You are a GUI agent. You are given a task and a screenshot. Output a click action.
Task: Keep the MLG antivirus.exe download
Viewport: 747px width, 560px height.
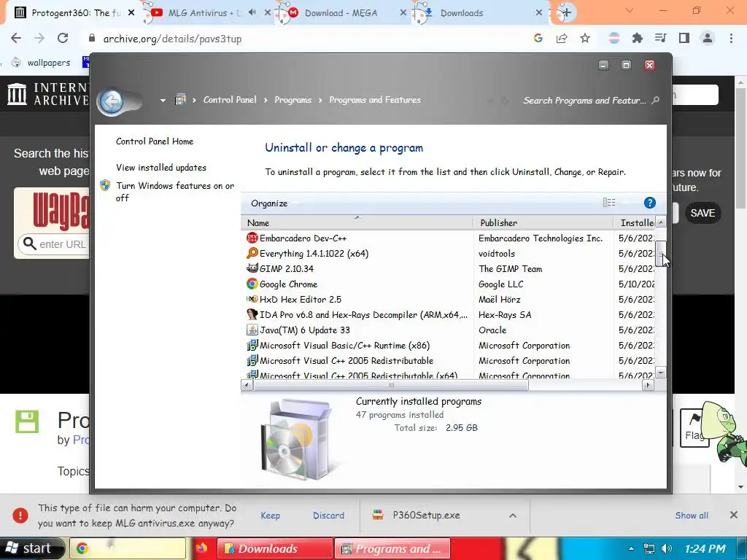[270, 516]
